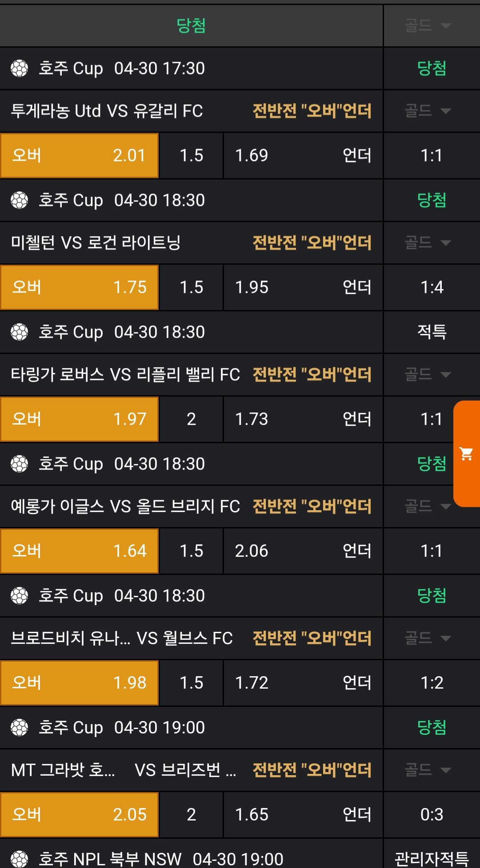Toggle 오버 1.97 for 타링가 로버스 match
The width and height of the screenshot is (480, 868).
80,419
